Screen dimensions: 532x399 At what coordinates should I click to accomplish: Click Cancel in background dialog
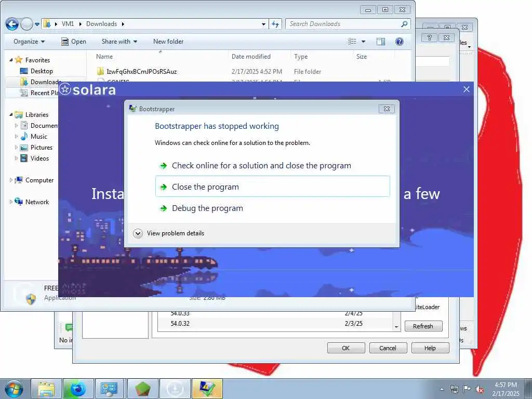pyautogui.click(x=388, y=348)
